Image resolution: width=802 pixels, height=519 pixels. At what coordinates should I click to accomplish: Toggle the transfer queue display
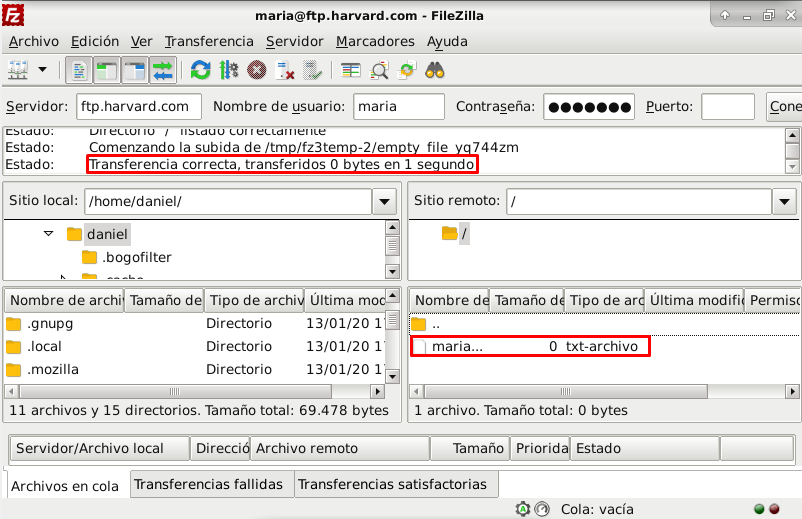coord(162,70)
